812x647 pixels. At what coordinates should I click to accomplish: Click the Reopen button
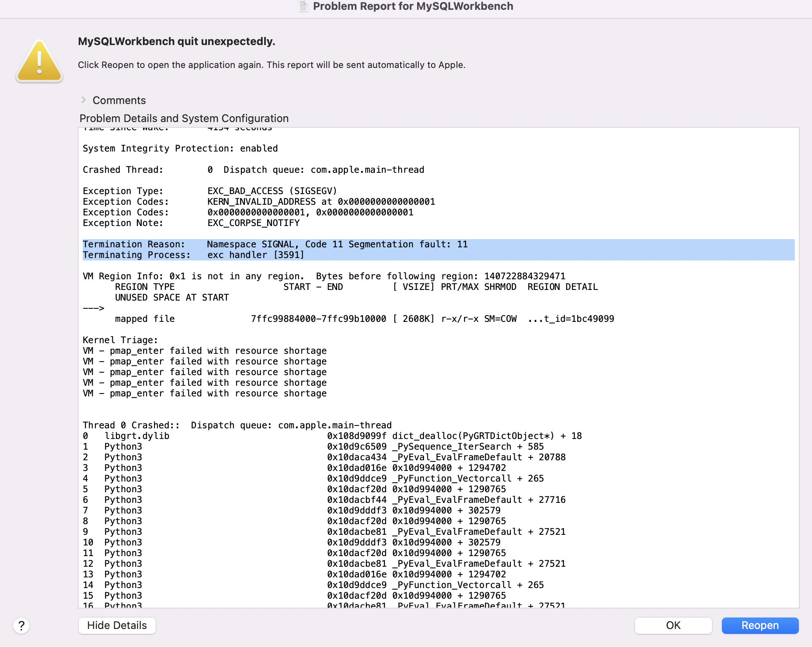point(760,625)
